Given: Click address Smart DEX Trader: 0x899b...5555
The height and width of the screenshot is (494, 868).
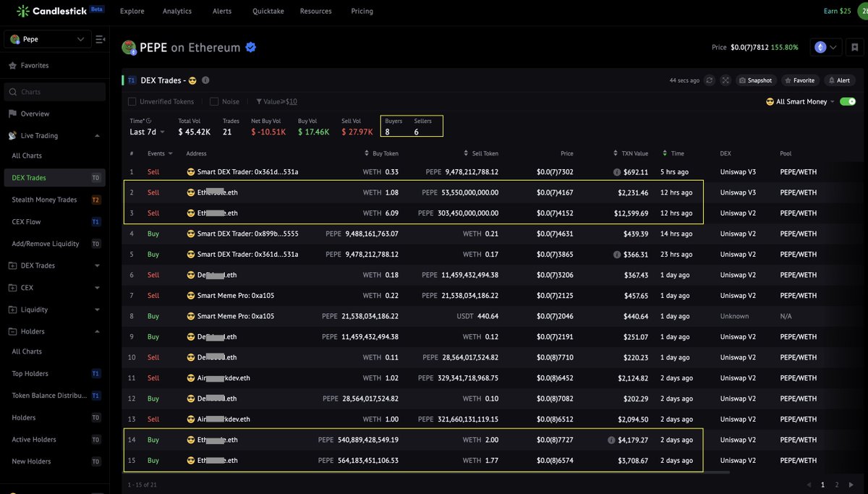Looking at the screenshot, I should pyautogui.click(x=248, y=234).
